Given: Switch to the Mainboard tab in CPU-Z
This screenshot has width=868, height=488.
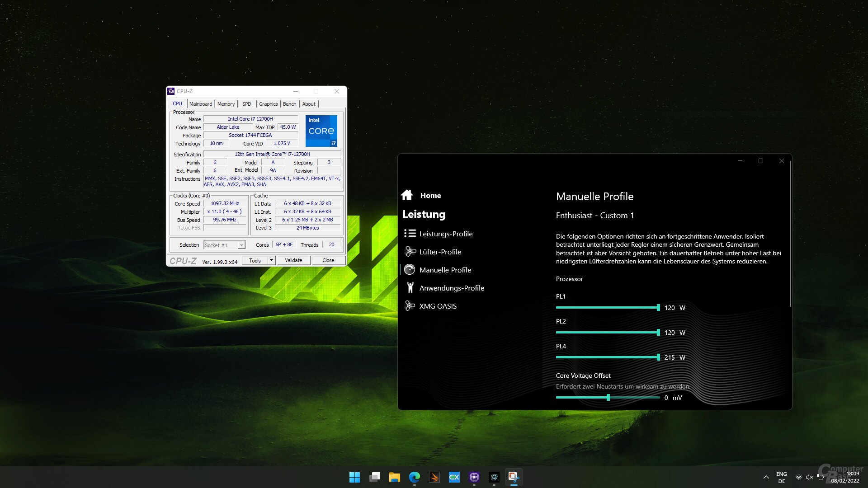Looking at the screenshot, I should coord(201,104).
